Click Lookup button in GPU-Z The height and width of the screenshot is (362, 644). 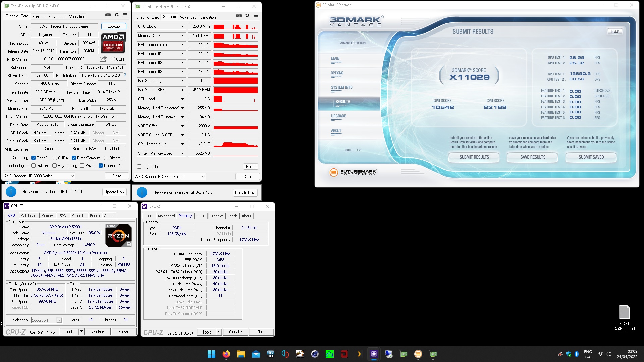114,26
